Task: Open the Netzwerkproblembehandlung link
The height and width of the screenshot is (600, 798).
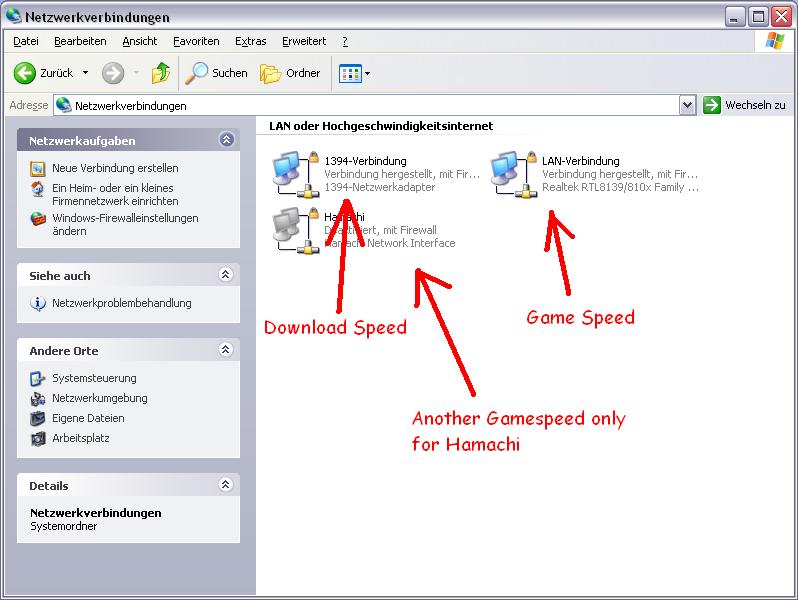Action: (x=121, y=303)
